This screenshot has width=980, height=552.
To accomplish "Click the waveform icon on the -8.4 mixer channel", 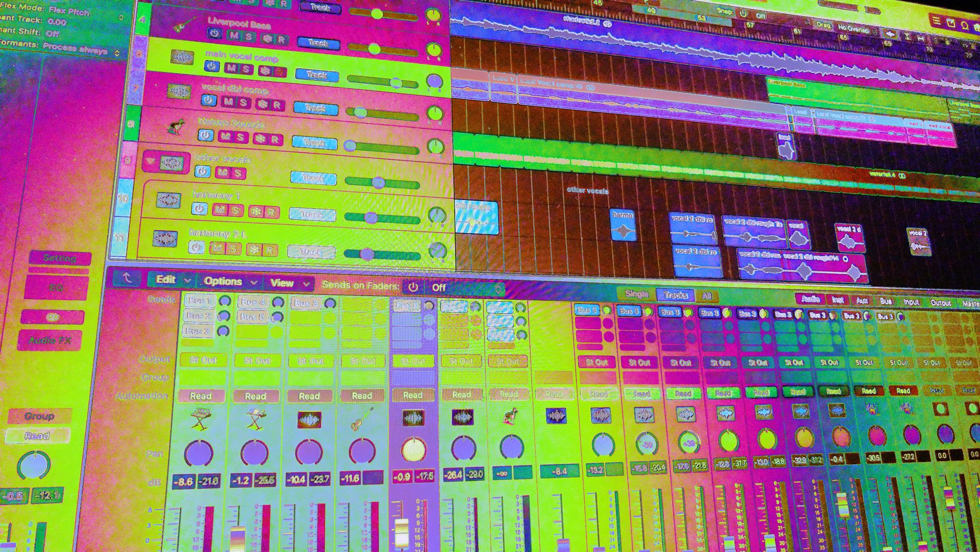I will (556, 416).
